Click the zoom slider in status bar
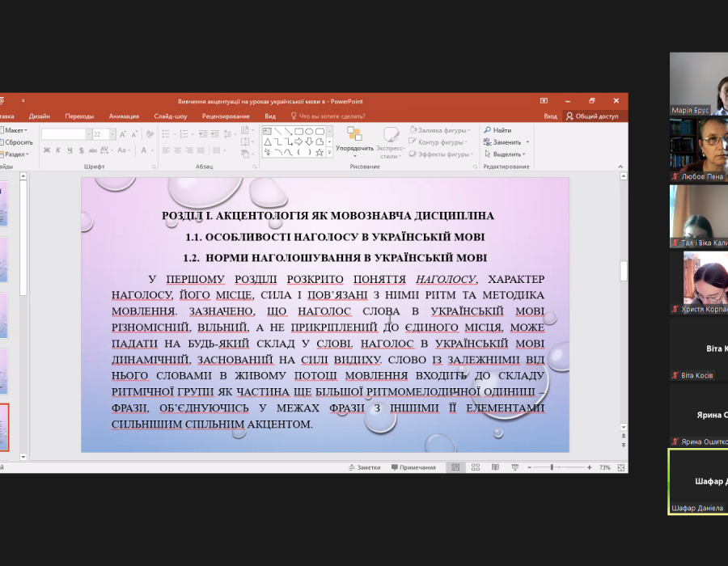 tap(553, 467)
